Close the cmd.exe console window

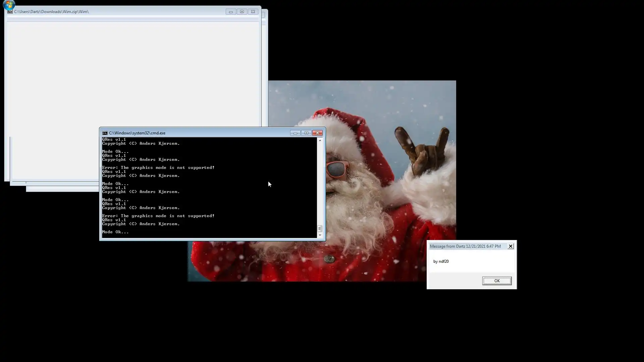(x=317, y=133)
